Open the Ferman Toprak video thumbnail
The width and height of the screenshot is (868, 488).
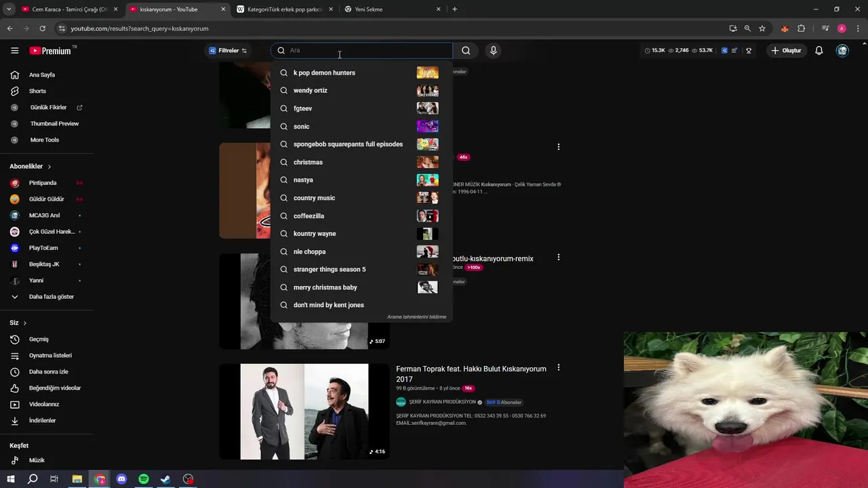(x=304, y=411)
